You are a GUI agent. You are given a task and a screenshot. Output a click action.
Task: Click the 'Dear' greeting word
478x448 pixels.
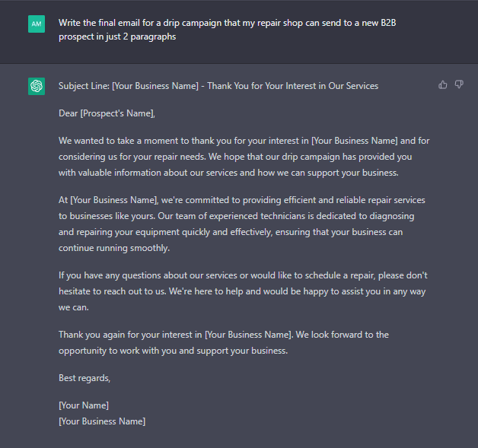[68, 113]
